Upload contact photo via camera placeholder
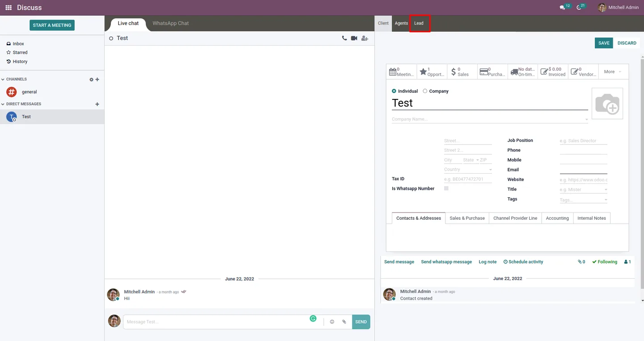644x341 pixels. (x=607, y=103)
